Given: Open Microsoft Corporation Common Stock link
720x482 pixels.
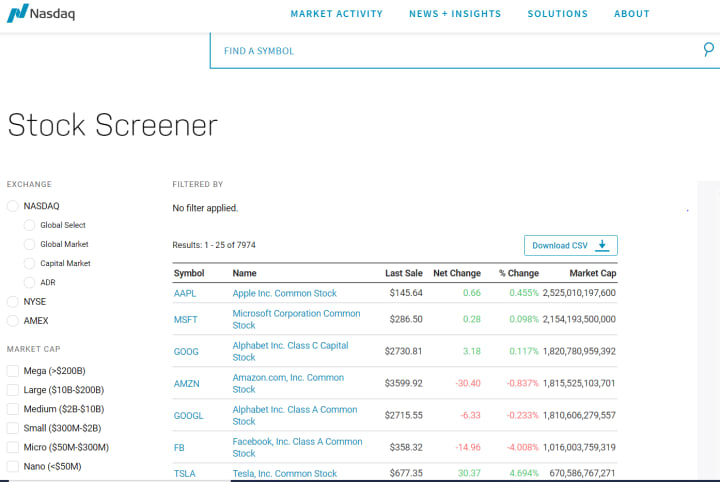Looking at the screenshot, I should [296, 319].
